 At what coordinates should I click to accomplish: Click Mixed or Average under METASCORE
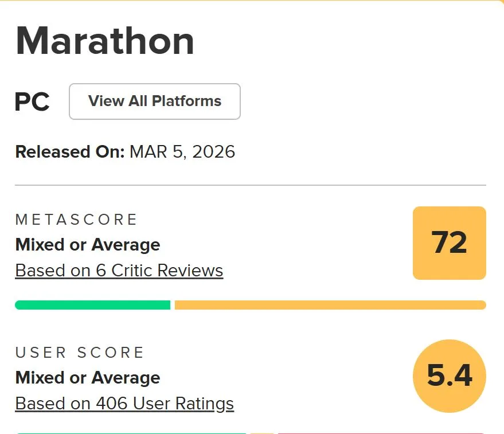(87, 245)
